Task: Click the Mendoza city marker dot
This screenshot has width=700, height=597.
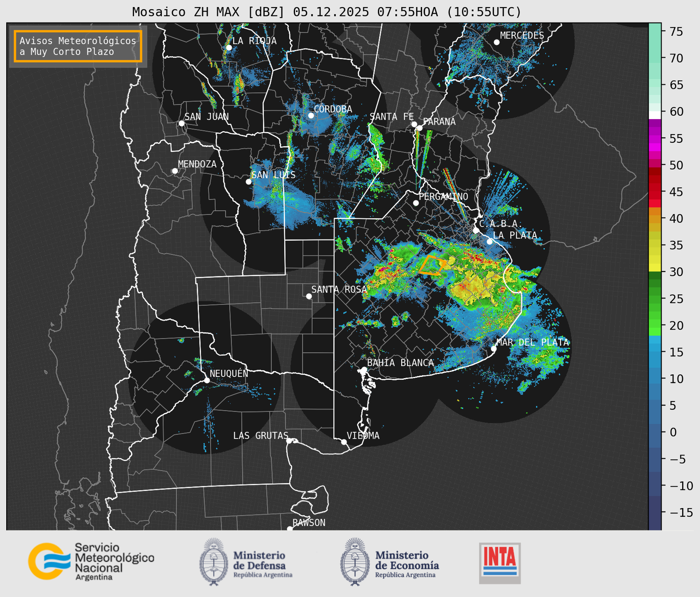Action: click(x=175, y=171)
